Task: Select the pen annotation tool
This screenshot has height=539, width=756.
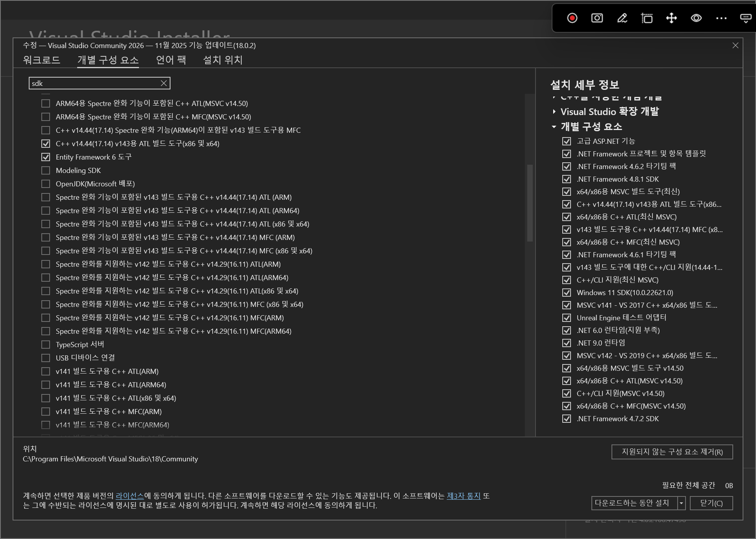Action: [x=621, y=18]
